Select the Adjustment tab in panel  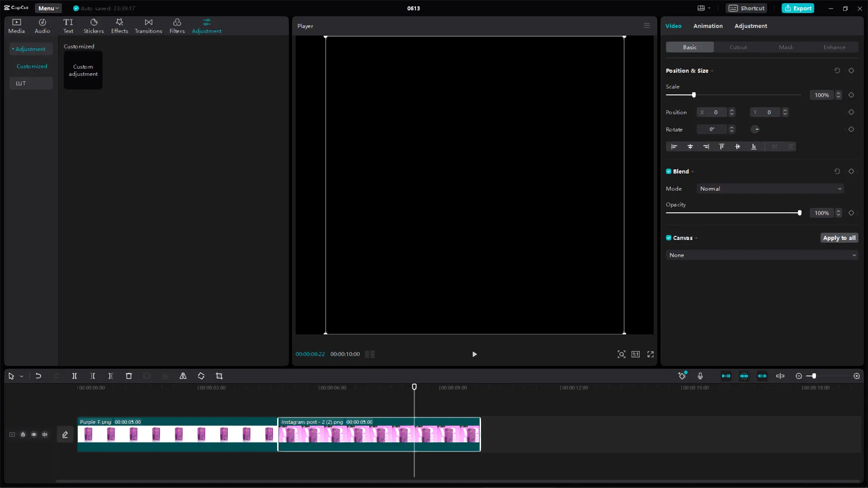coord(751,26)
